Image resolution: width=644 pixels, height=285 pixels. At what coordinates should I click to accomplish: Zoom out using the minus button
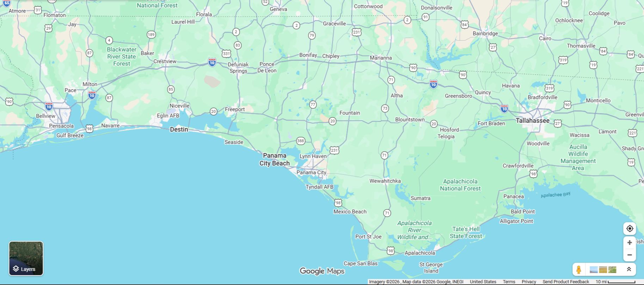(x=630, y=255)
